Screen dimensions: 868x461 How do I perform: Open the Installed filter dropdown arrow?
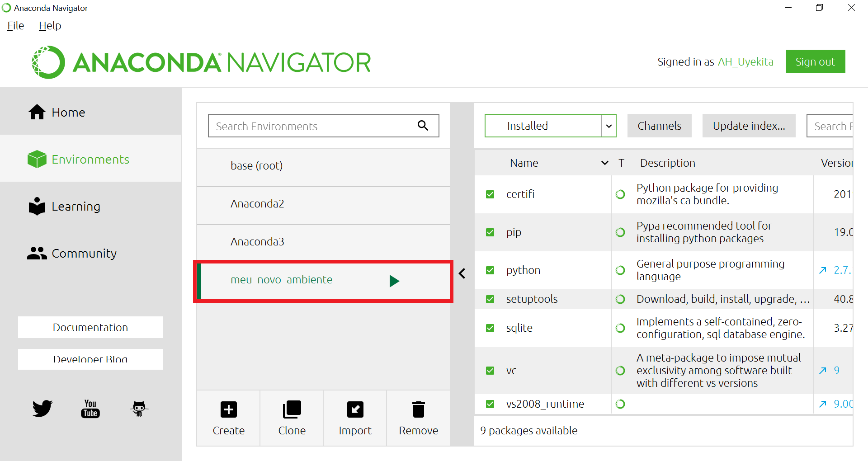(609, 126)
